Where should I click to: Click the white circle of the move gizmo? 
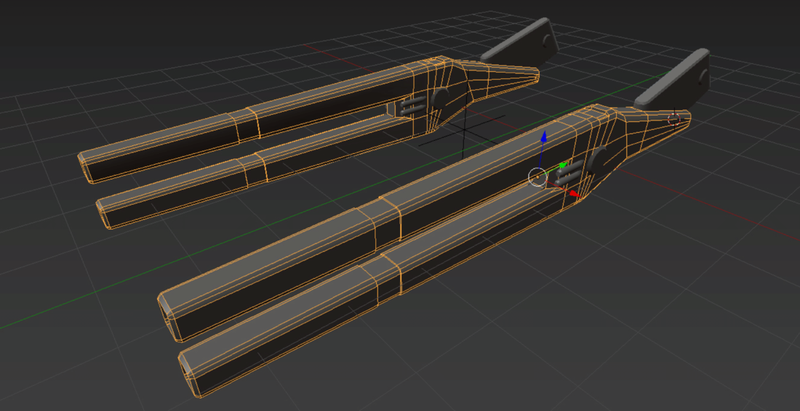coord(537,177)
